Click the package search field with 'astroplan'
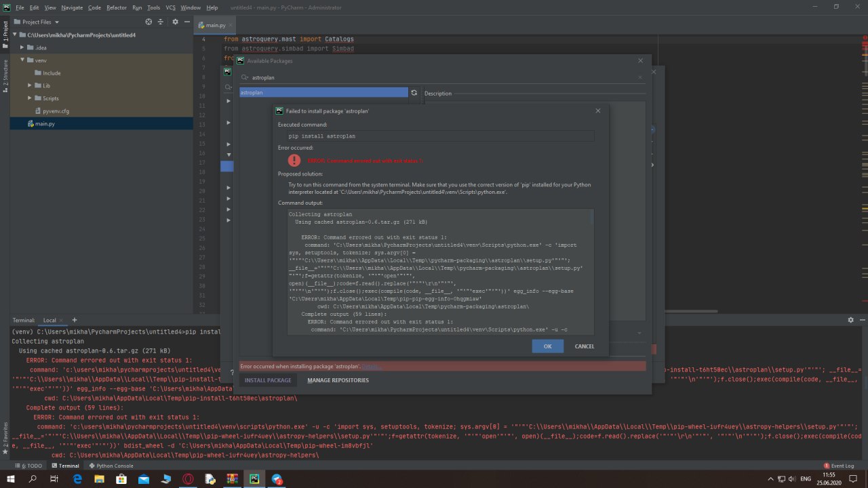Viewport: 868px width, 488px height. coord(441,77)
